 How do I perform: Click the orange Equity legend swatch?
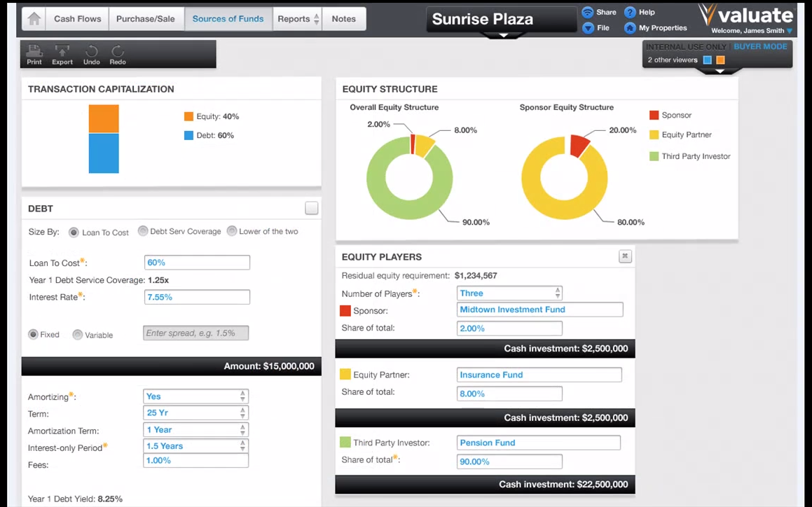[188, 116]
